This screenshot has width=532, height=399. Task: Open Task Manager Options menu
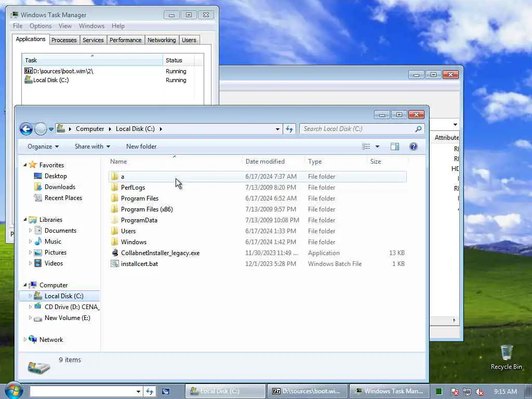click(41, 26)
